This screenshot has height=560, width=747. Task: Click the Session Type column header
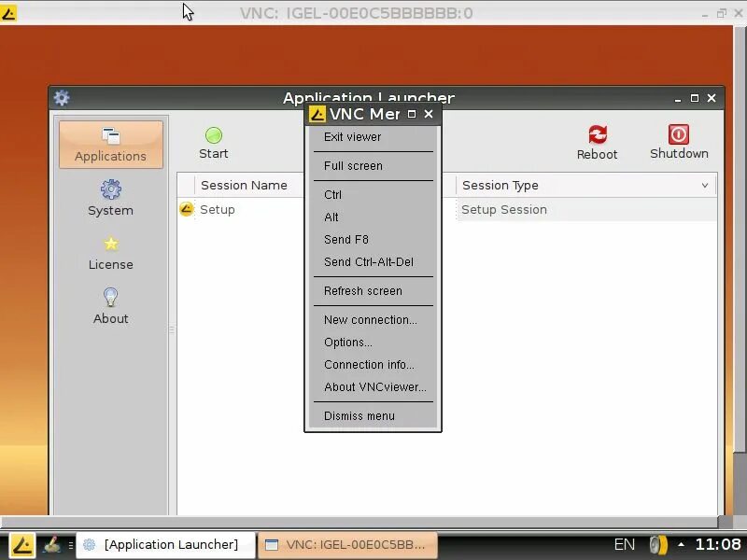coord(585,185)
